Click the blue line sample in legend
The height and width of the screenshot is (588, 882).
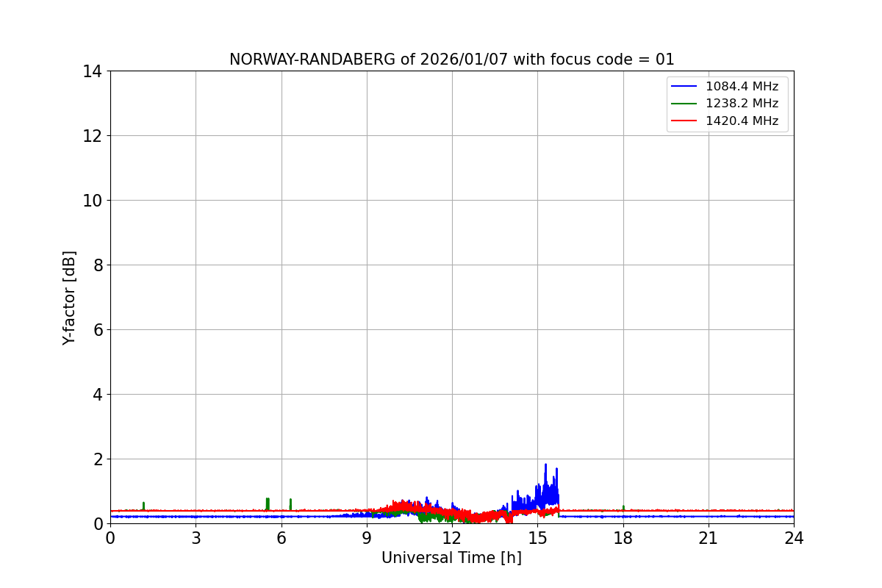click(684, 87)
